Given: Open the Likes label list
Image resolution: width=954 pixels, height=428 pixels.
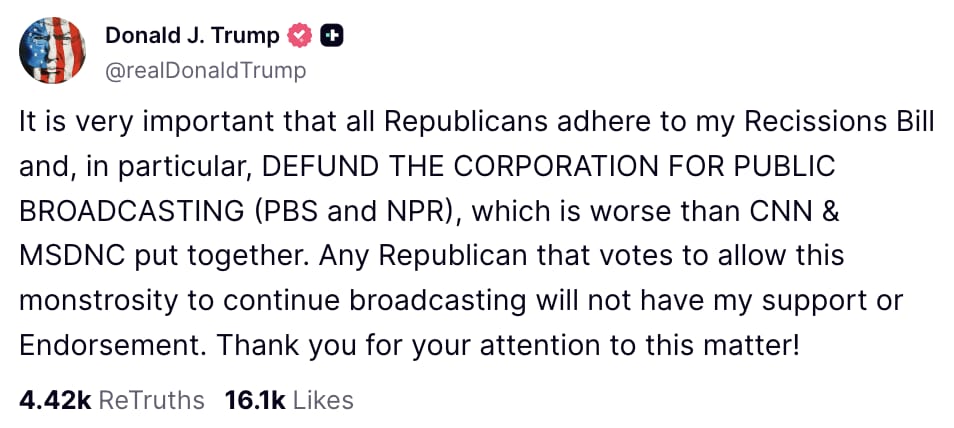Looking at the screenshot, I should (x=323, y=400).
